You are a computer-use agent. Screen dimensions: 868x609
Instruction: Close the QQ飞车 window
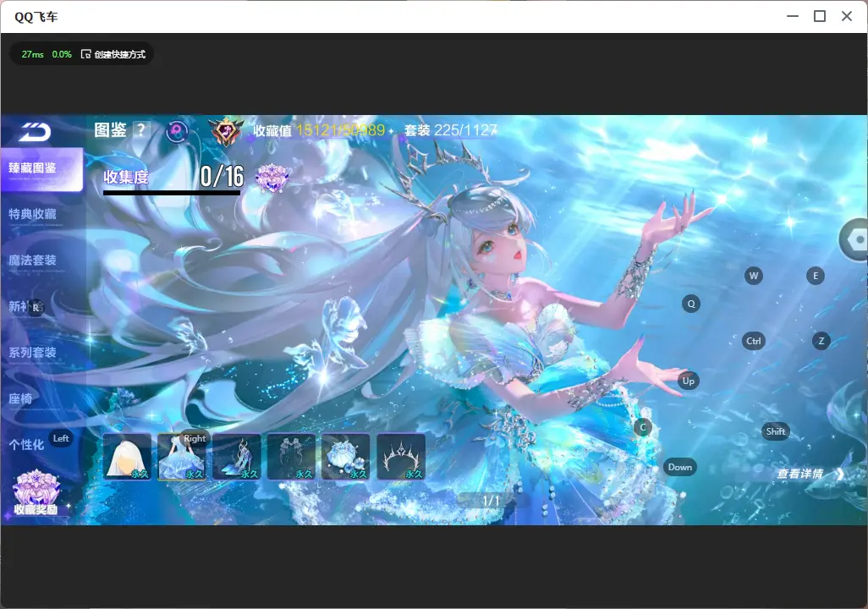pyautogui.click(x=847, y=17)
